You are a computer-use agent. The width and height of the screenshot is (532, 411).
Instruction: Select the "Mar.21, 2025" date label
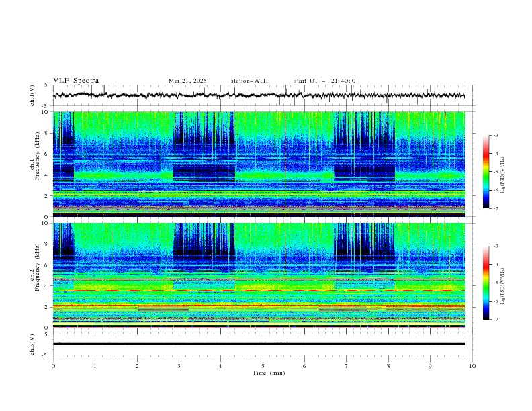click(x=187, y=81)
